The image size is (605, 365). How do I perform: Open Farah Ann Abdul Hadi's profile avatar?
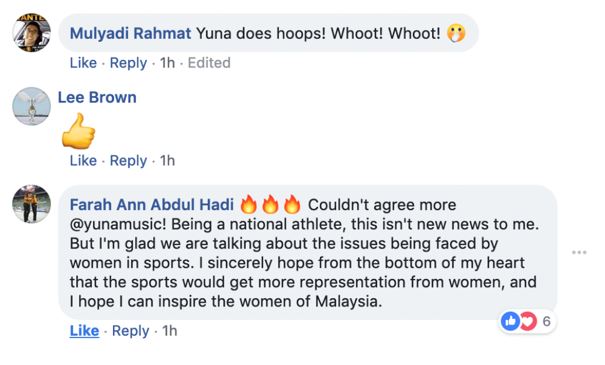tap(31, 204)
